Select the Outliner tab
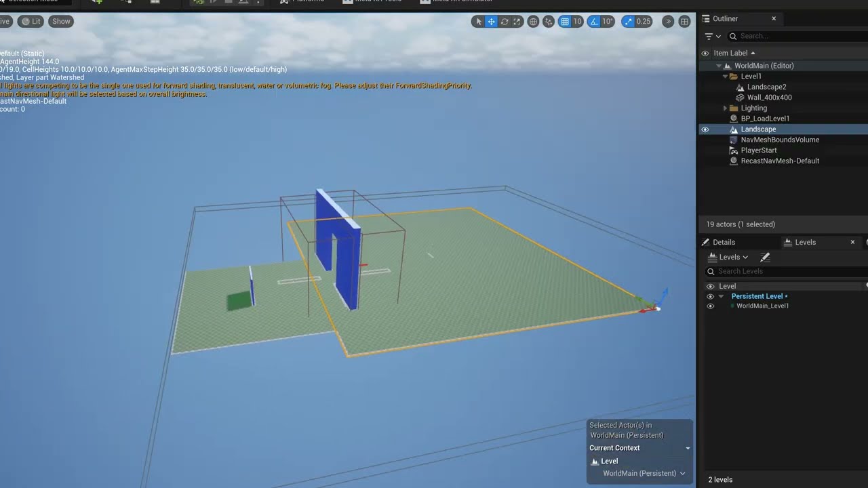 [x=725, y=18]
